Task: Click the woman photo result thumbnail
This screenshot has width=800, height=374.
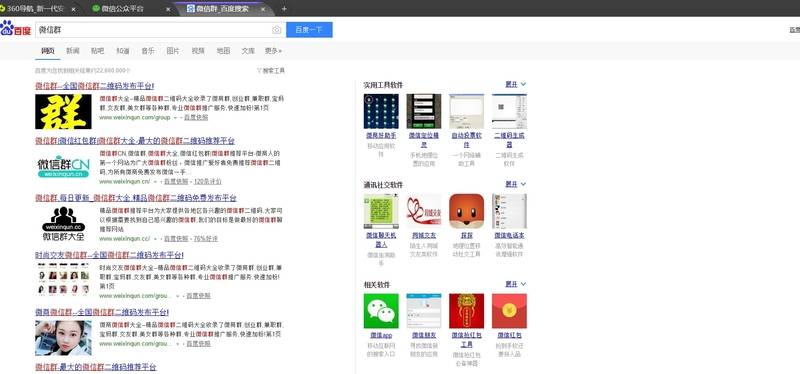Action: pos(63,338)
